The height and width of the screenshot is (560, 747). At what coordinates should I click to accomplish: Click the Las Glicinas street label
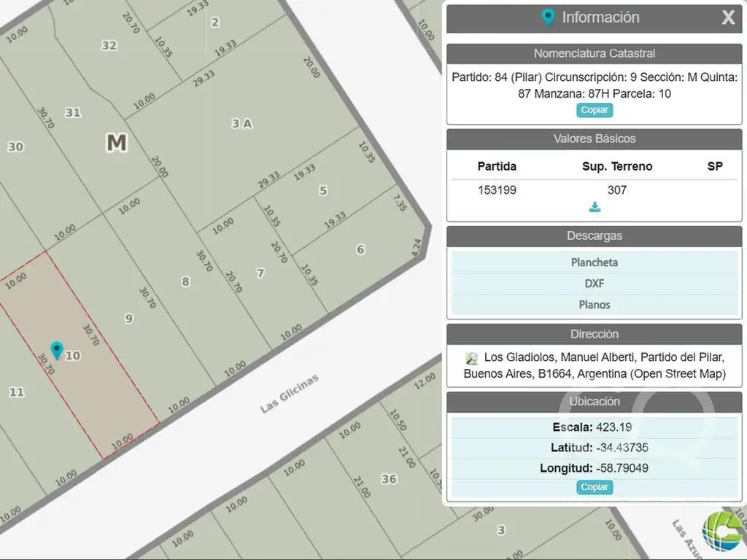point(290,393)
